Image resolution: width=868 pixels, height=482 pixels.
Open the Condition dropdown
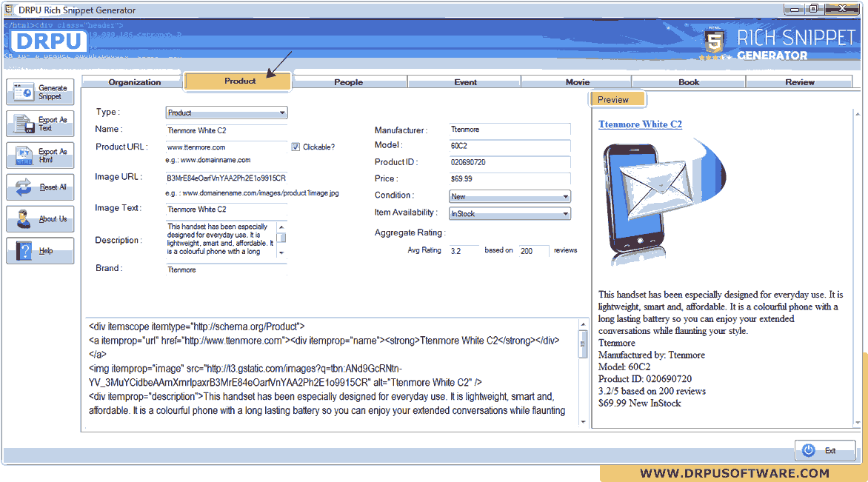click(x=510, y=196)
